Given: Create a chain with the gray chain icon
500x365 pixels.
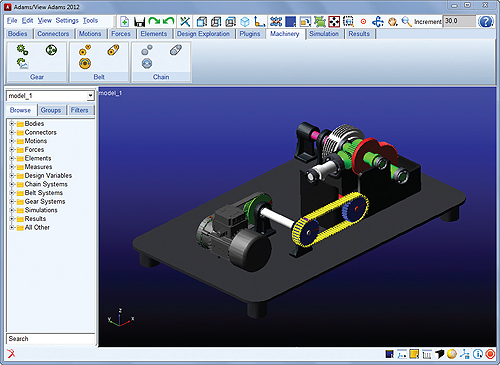Looking at the screenshot, I should 176,50.
